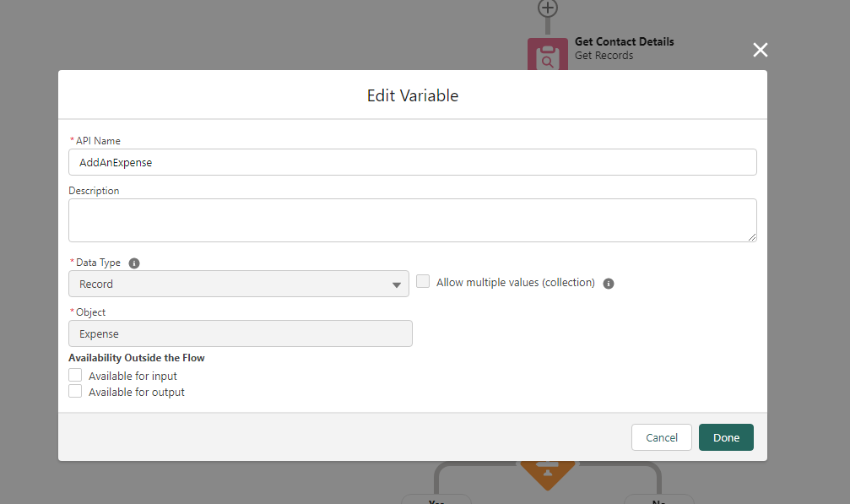The image size is (850, 504).
Task: Click the Edit Variable dialog title
Action: [x=412, y=95]
